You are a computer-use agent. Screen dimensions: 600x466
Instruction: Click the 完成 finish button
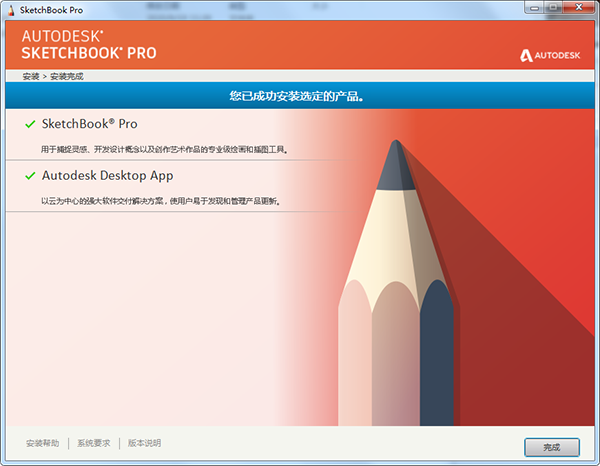point(552,447)
